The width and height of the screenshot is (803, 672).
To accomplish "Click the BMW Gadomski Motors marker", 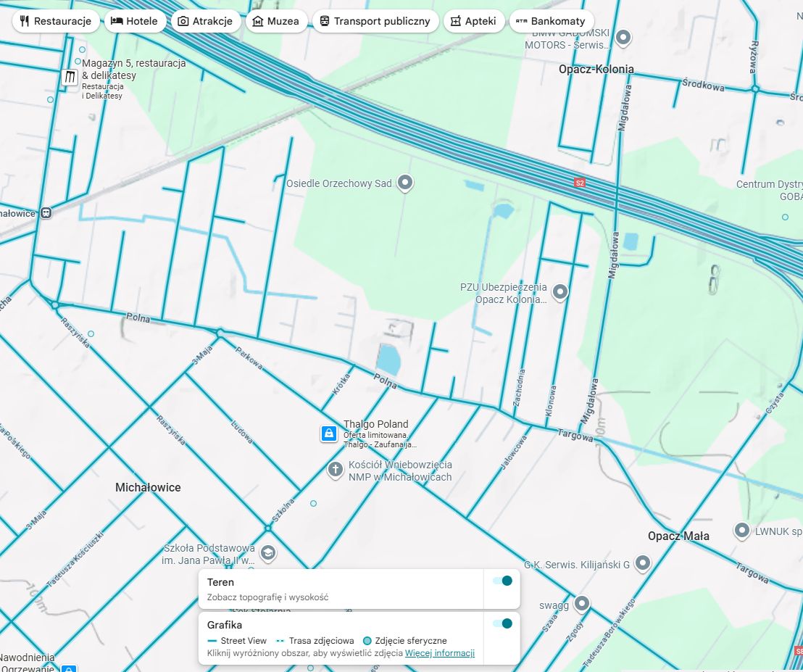I will pos(623,36).
